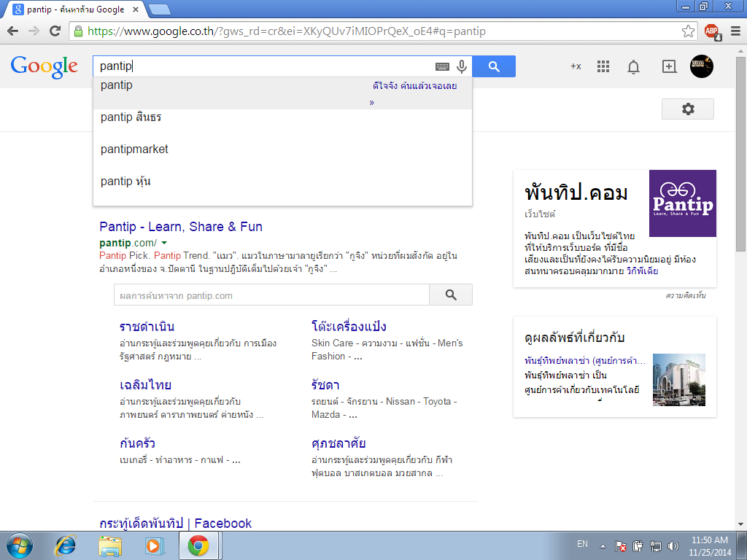Click the Google search text field
This screenshot has height=560, width=747.
coord(264,66)
